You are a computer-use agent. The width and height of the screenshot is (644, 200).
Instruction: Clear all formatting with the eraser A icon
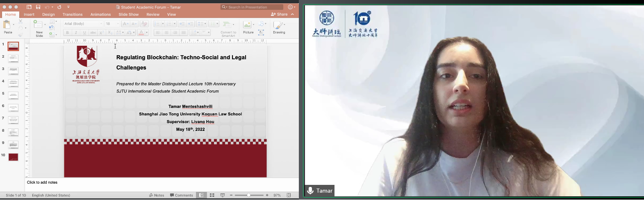(x=144, y=24)
